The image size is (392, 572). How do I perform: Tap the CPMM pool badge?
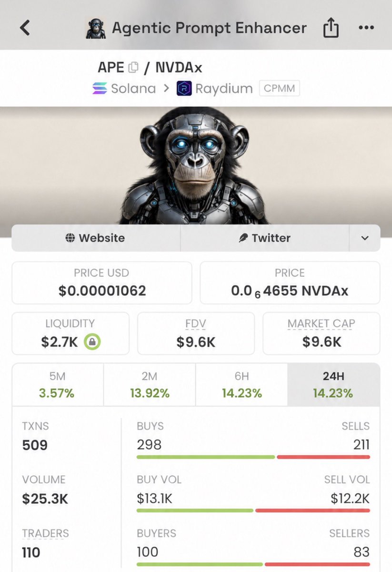pyautogui.click(x=280, y=89)
